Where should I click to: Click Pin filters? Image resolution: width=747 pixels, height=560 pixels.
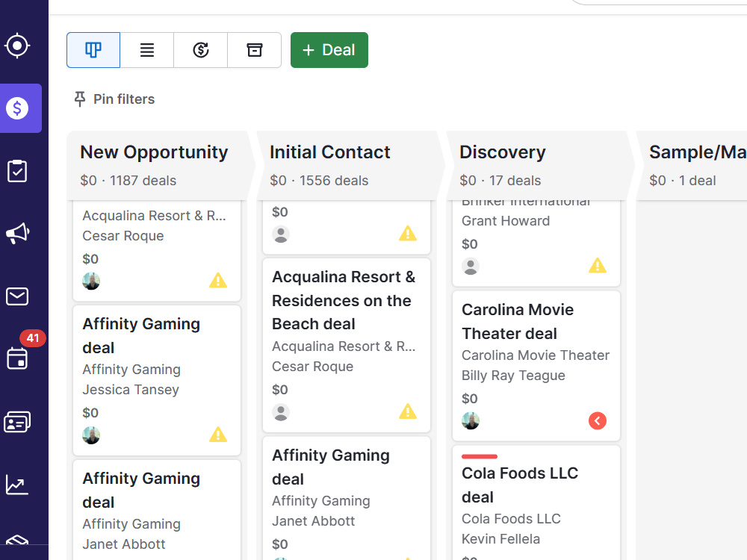[114, 99]
